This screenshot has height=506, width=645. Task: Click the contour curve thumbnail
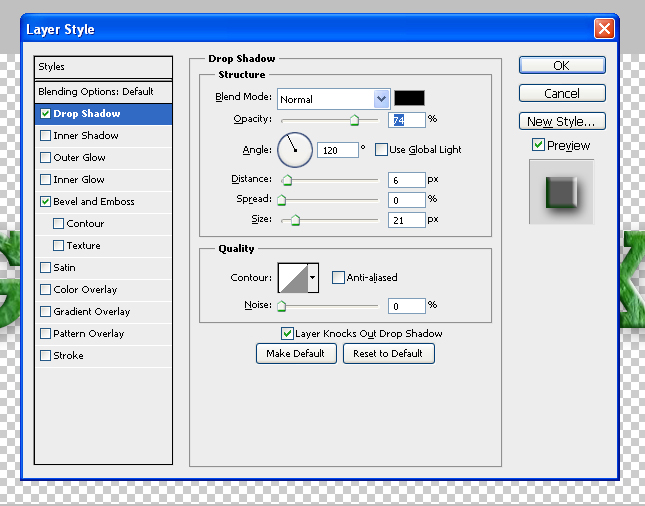point(292,278)
